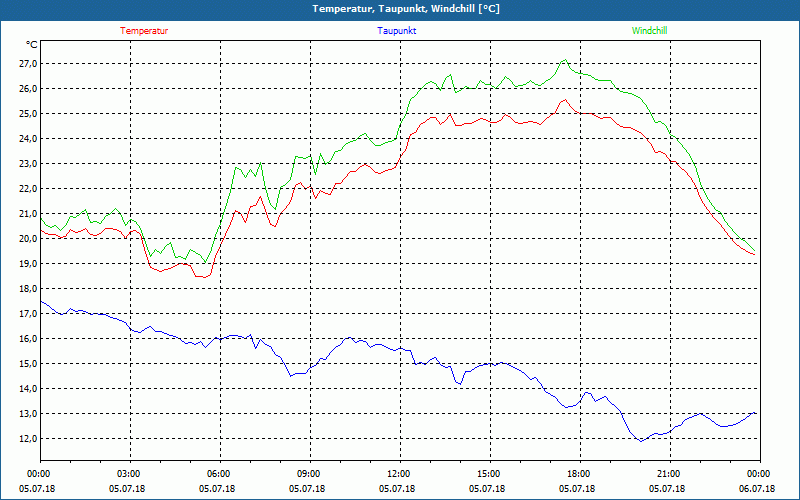Screen dimensions: 800x500
Task: Click the red Temperatur legend label
Action: (x=144, y=31)
